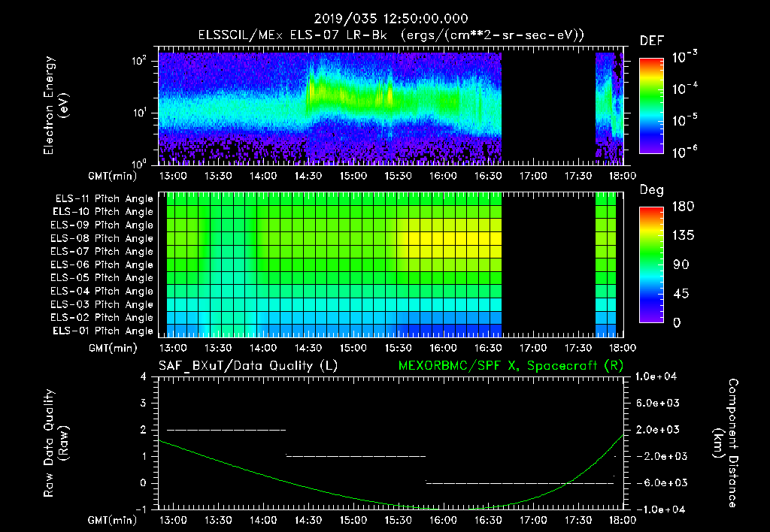Screen dimensions: 770x532
Task: Click the 6.0e+03 tick on distance axis
Action: coord(658,403)
